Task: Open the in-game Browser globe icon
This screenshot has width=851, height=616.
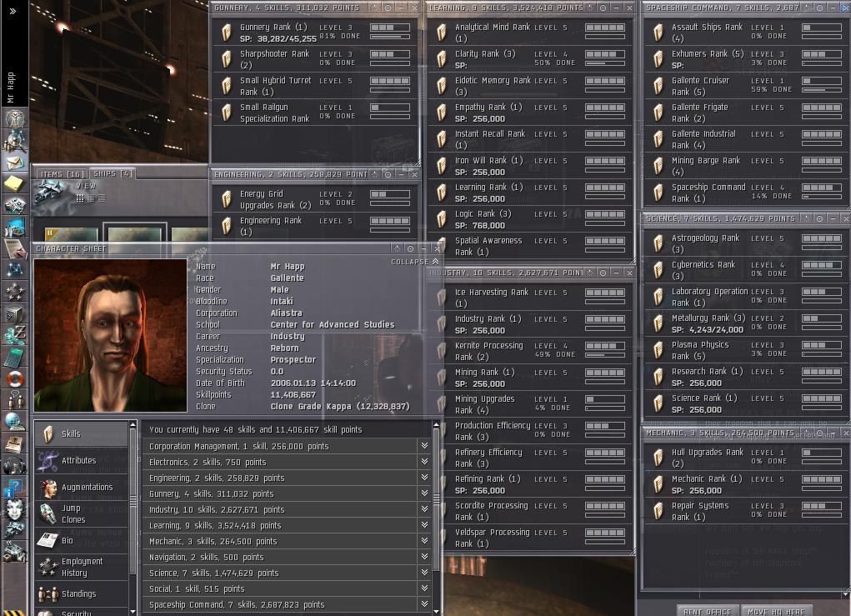Action: (15, 422)
